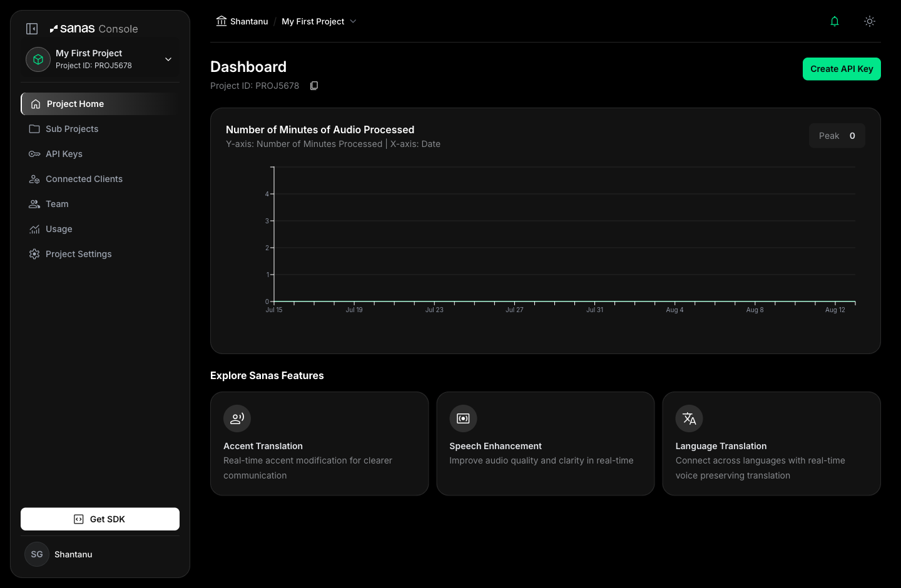Click sidebar 'Project ID: PROJ5678' text
Image resolution: width=901 pixels, height=588 pixels.
(94, 66)
